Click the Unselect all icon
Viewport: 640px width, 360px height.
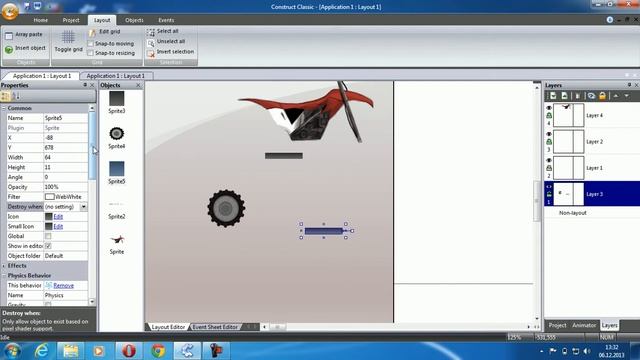151,42
